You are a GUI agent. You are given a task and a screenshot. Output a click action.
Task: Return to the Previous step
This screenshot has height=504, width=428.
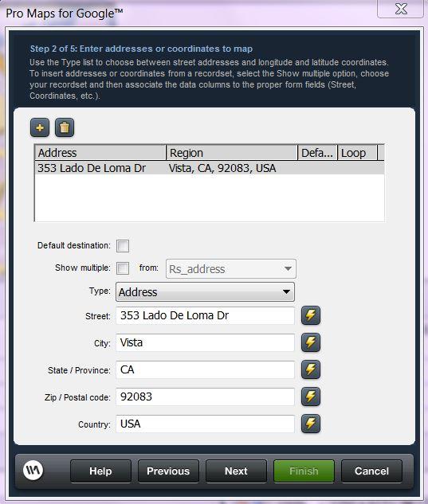168,471
